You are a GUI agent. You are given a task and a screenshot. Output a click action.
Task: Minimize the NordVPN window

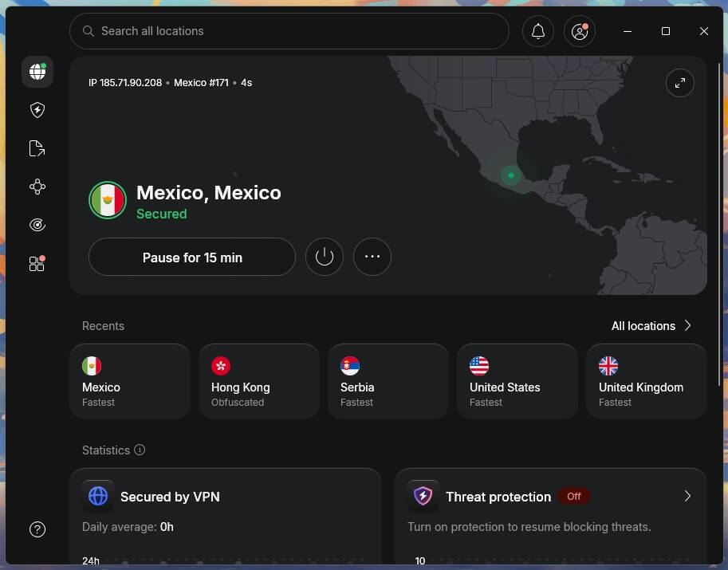(x=628, y=31)
